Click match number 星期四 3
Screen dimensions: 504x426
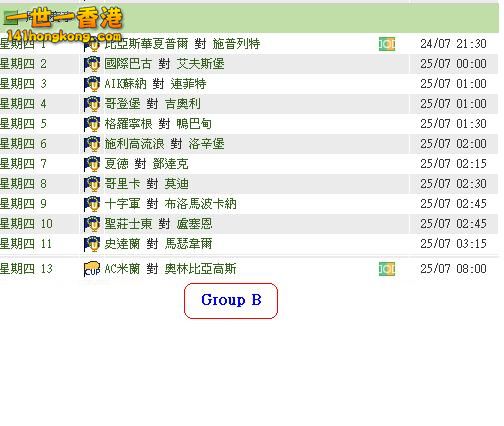click(23, 84)
